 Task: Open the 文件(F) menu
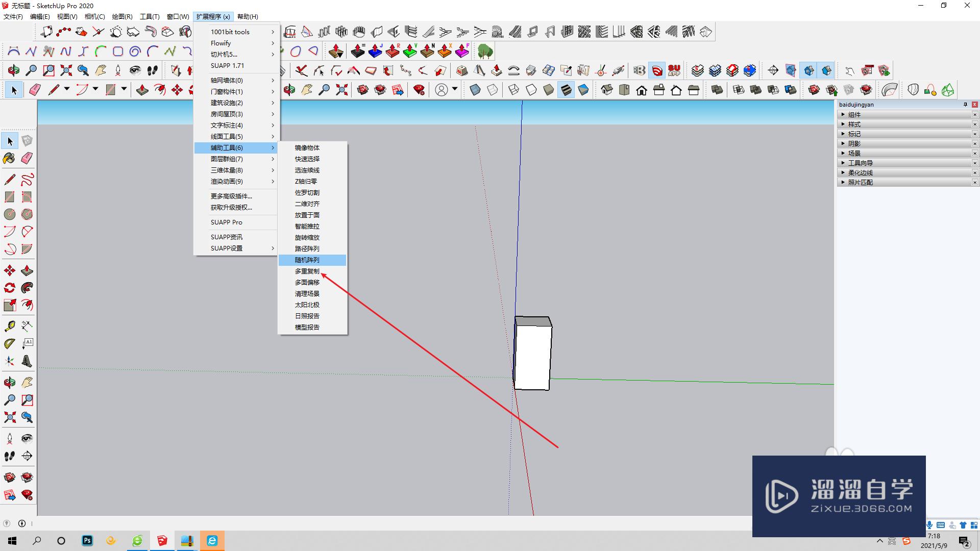click(13, 17)
